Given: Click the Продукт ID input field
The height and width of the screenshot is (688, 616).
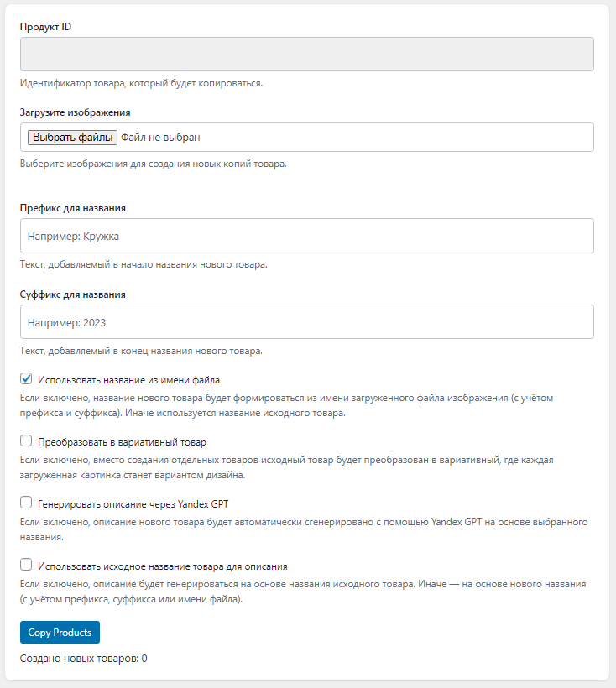Looking at the screenshot, I should click(x=306, y=54).
